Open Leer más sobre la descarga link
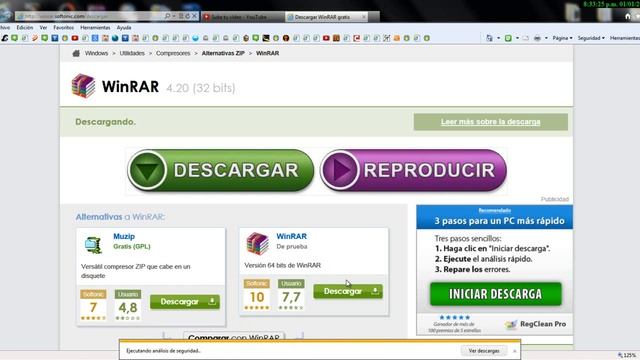 (491, 122)
